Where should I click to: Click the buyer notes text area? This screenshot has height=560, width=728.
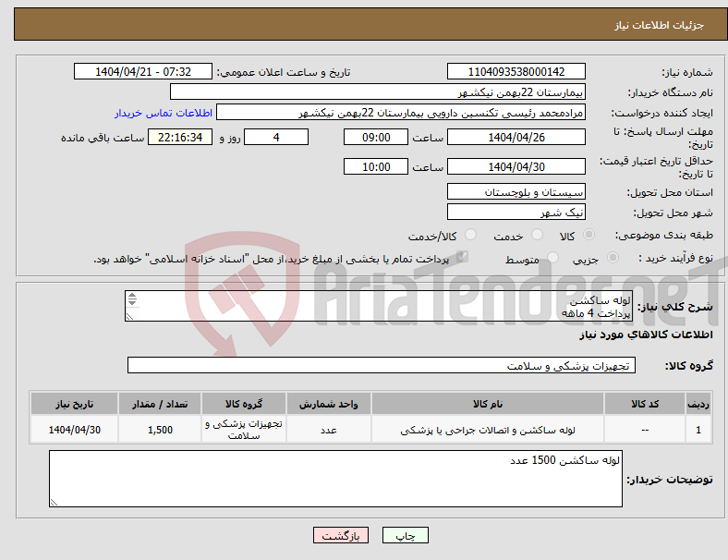point(335,479)
